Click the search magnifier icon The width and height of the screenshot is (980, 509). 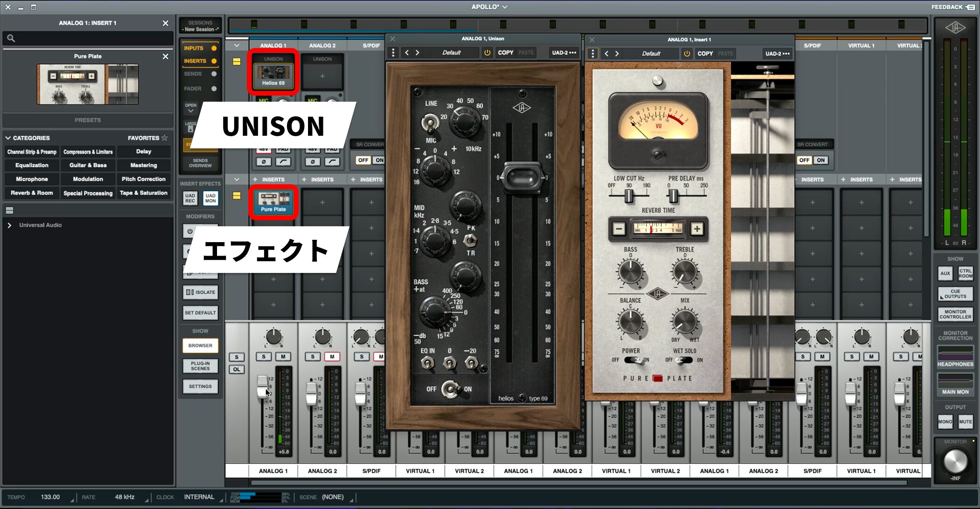point(11,38)
